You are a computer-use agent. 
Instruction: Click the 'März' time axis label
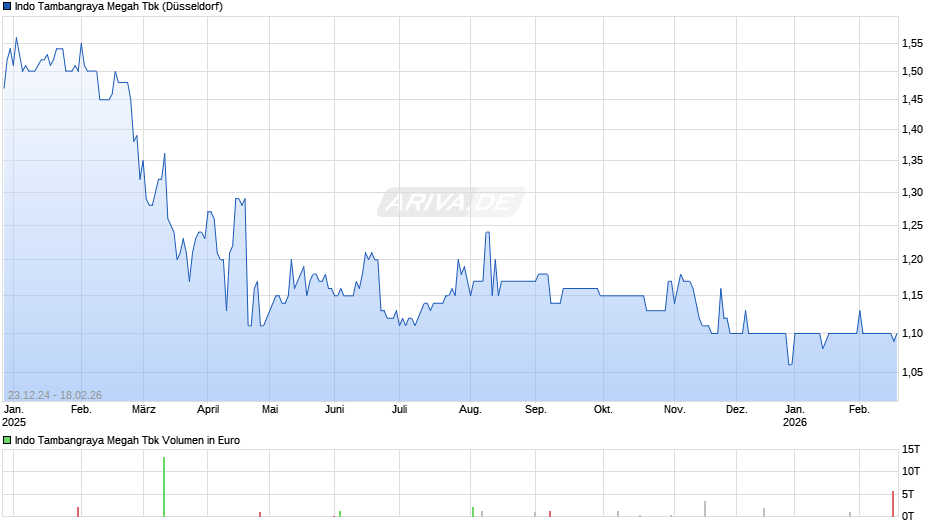click(x=144, y=410)
